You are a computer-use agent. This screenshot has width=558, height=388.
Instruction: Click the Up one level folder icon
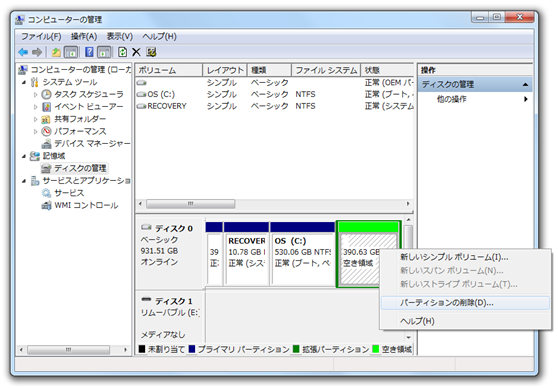click(x=56, y=52)
